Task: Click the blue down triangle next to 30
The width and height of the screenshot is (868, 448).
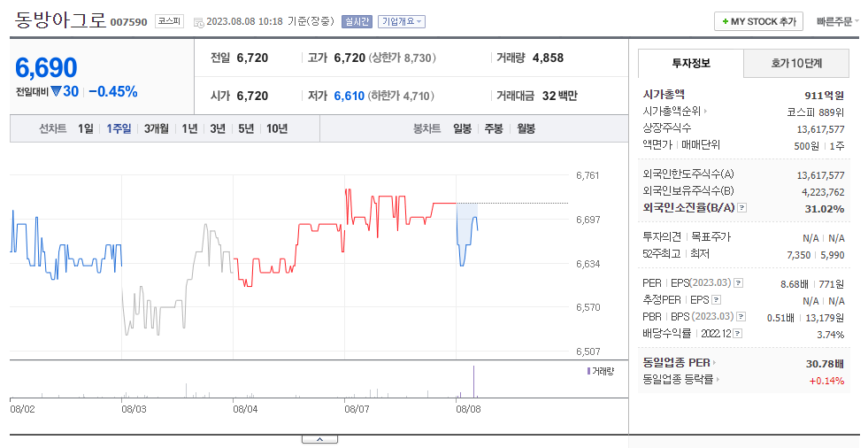Action: [56, 91]
